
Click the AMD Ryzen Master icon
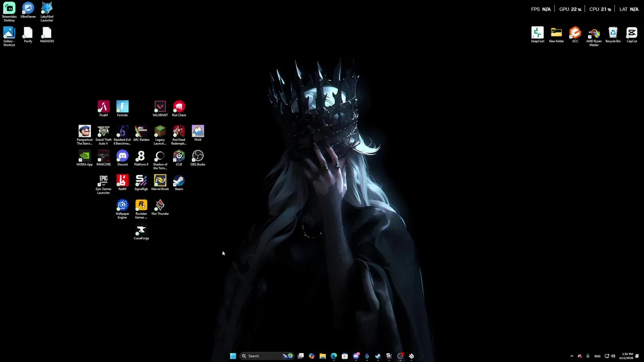tap(594, 37)
